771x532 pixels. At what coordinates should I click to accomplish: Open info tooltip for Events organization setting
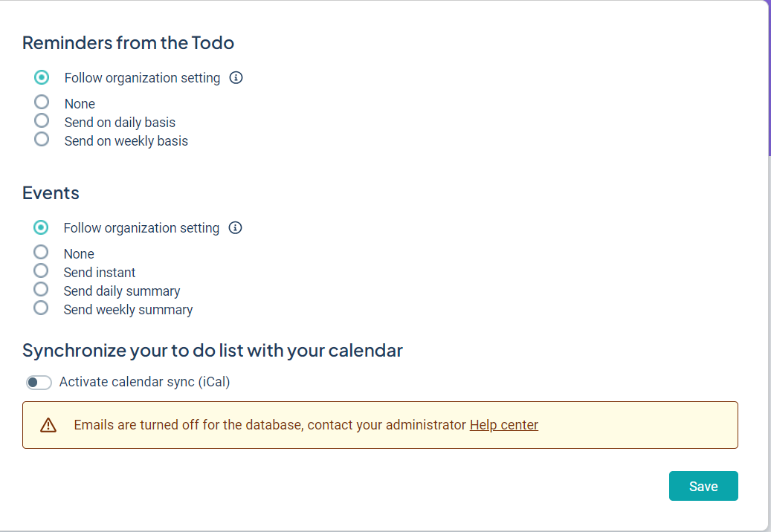click(x=236, y=227)
